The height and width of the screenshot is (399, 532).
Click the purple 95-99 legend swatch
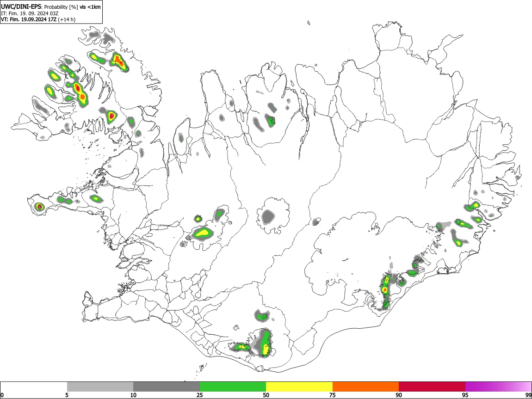coord(498,387)
